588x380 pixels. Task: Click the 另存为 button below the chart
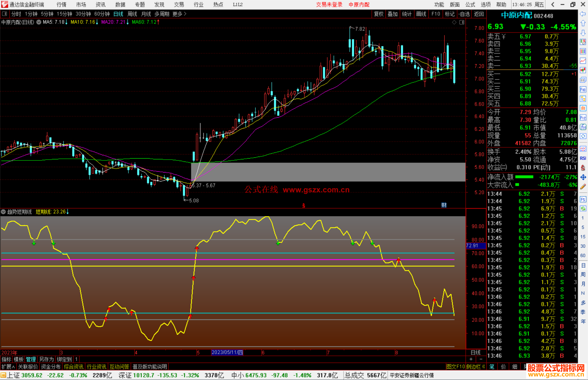47,359
